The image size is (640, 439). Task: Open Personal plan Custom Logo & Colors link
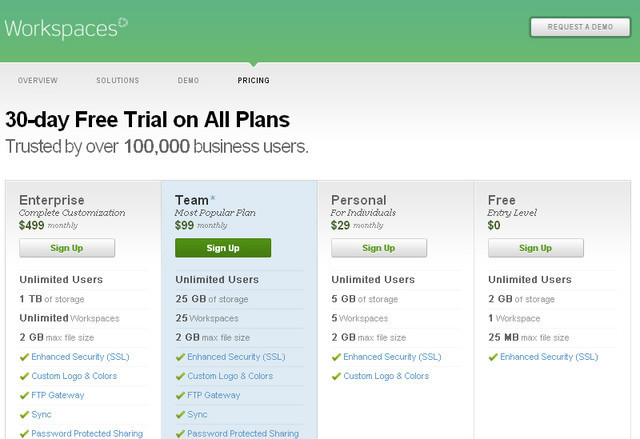click(x=386, y=376)
